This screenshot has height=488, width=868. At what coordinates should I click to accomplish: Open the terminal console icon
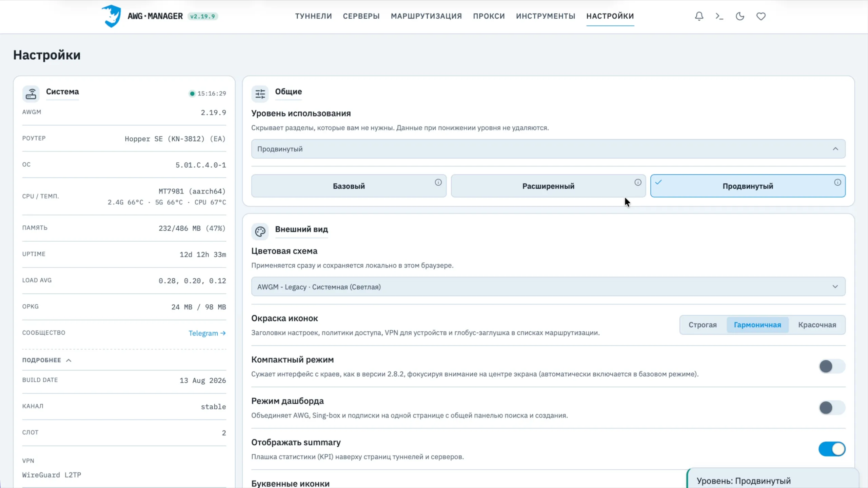719,16
